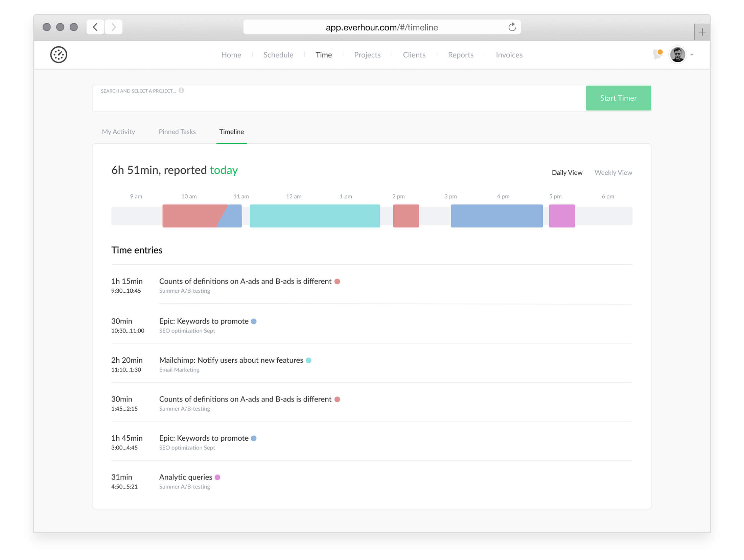Screen dimensions: 744x560
Task: Select teal Mailchimp timeline block
Action: point(315,216)
